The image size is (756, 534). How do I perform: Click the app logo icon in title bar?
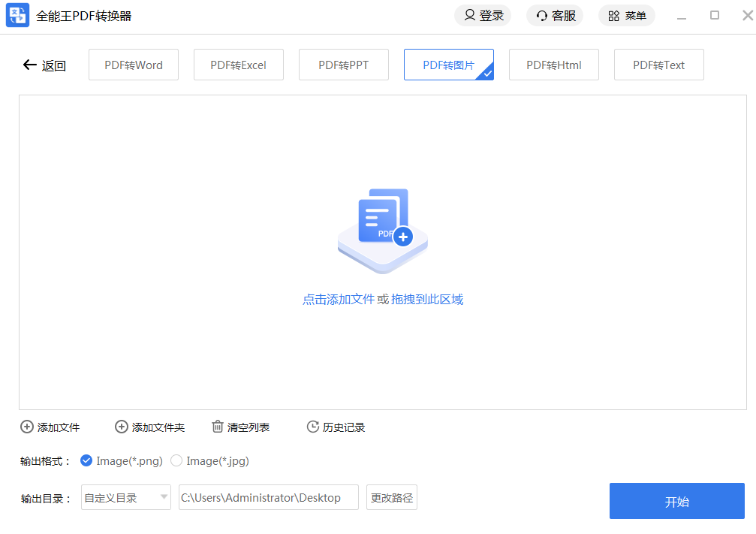[17, 16]
